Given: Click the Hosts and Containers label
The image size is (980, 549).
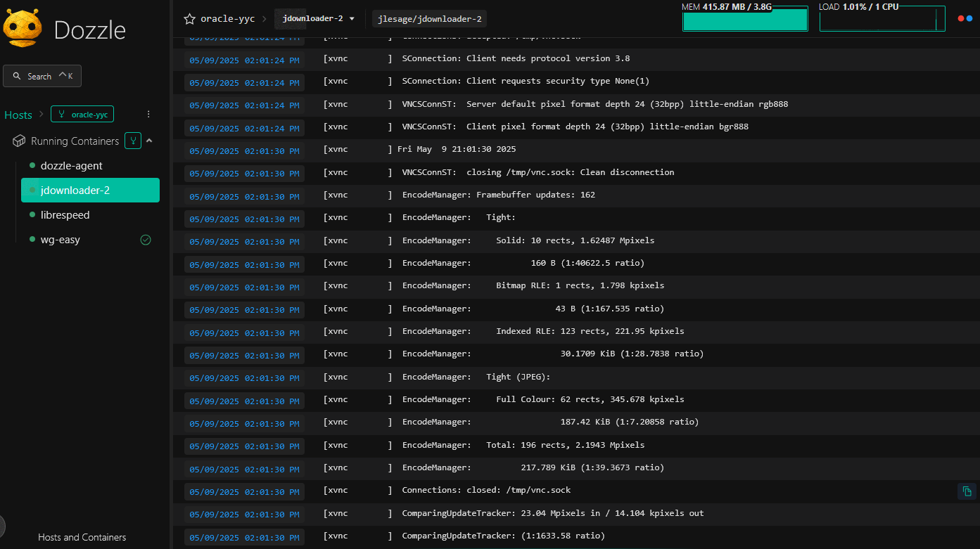Looking at the screenshot, I should 82,537.
